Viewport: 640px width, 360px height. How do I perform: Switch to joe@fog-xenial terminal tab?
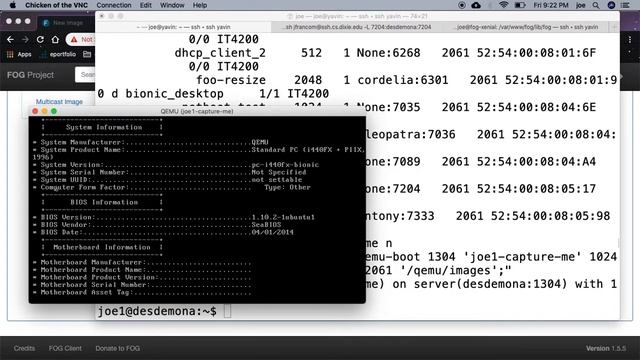527,27
